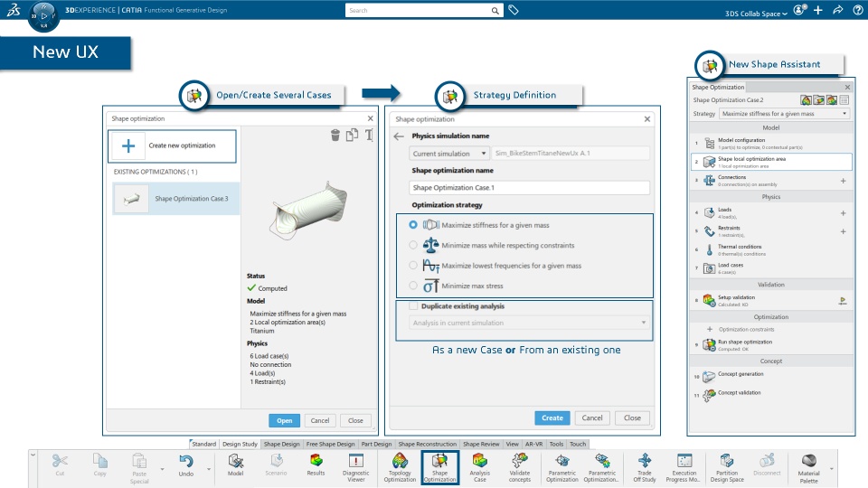Click the Cut scissors icon
868x488 pixels.
pyautogui.click(x=60, y=461)
